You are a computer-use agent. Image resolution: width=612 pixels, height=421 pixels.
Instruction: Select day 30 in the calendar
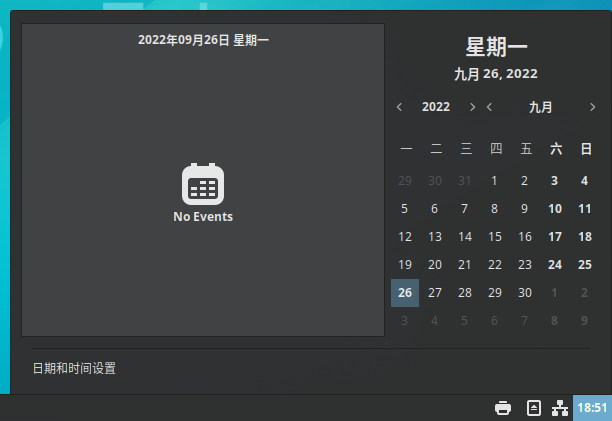point(524,293)
